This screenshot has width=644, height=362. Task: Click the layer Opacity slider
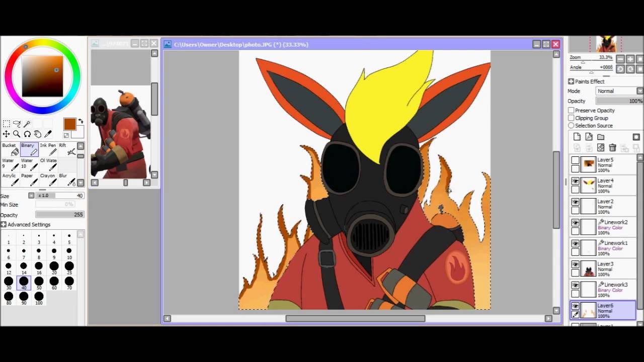[619, 101]
